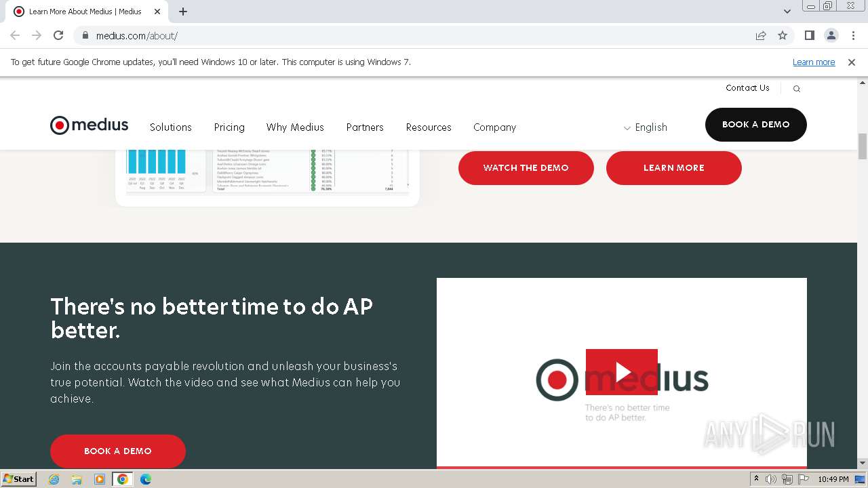Image resolution: width=868 pixels, height=488 pixels.
Task: Reload the page with the refresh icon
Action: (x=58, y=35)
